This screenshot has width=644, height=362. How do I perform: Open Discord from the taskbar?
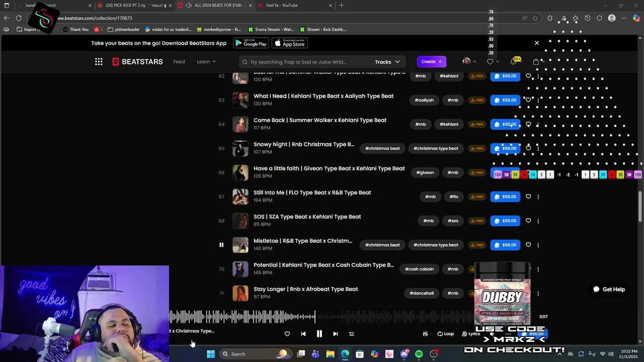click(404, 354)
